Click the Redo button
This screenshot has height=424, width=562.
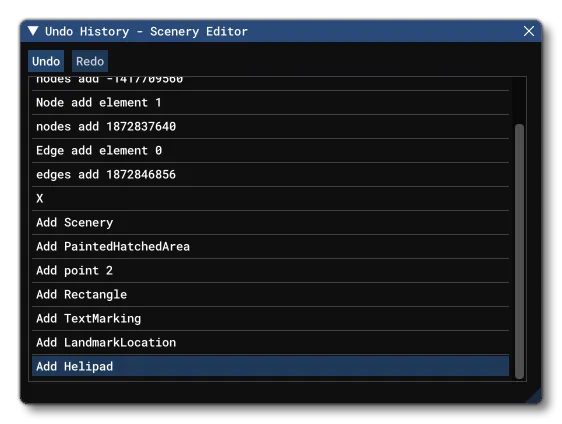pos(90,61)
